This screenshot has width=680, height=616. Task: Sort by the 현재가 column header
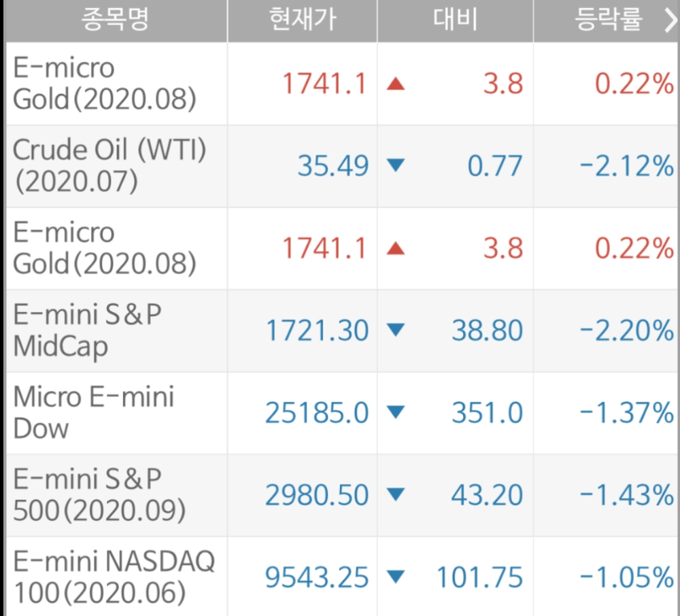coord(302,20)
